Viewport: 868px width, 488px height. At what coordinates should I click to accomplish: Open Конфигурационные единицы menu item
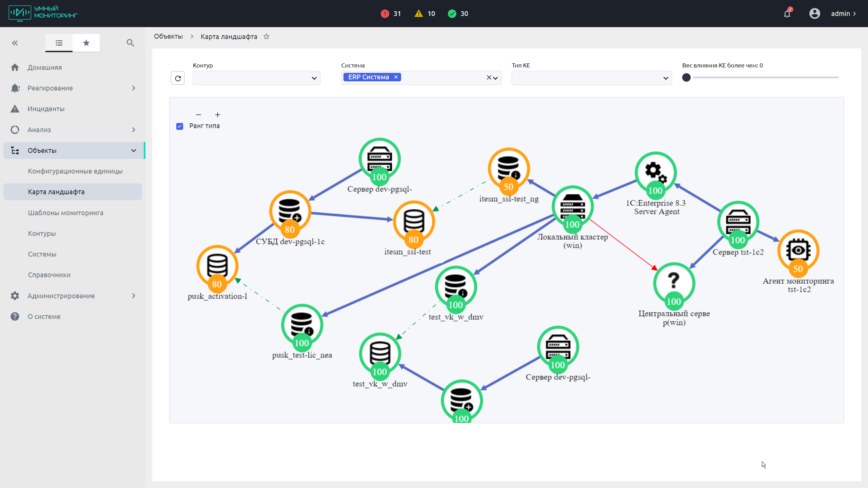click(x=75, y=171)
